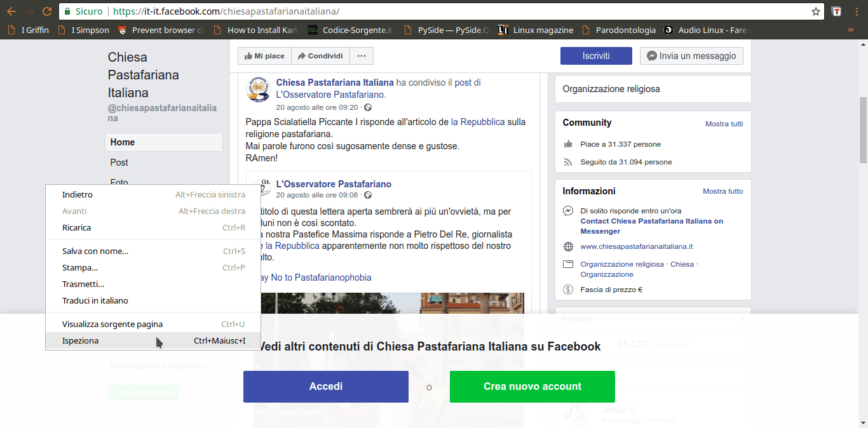Open the Prevent browser bookmark
Viewport: 868px width, 428px height.
point(160,30)
